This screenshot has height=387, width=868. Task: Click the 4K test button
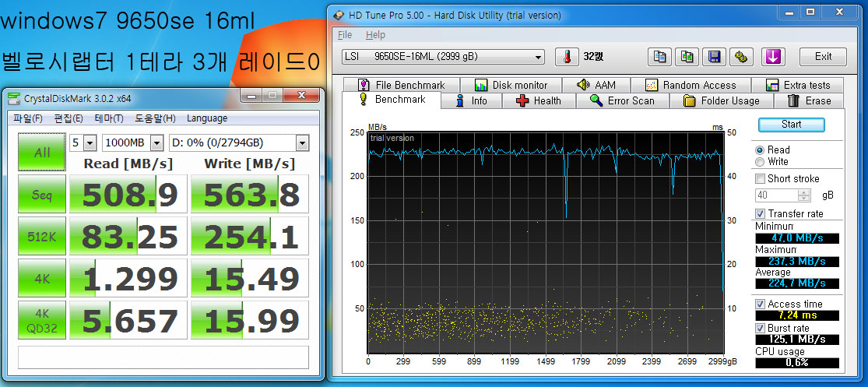[42, 279]
